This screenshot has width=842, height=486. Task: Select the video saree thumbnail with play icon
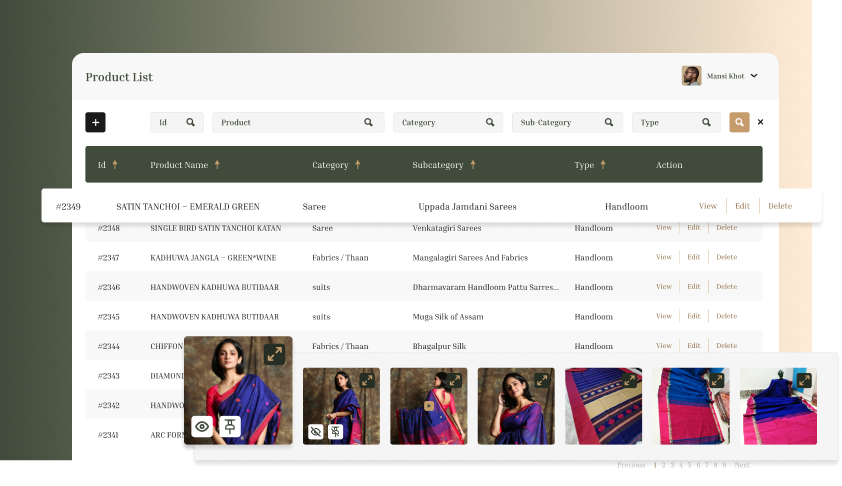point(429,406)
